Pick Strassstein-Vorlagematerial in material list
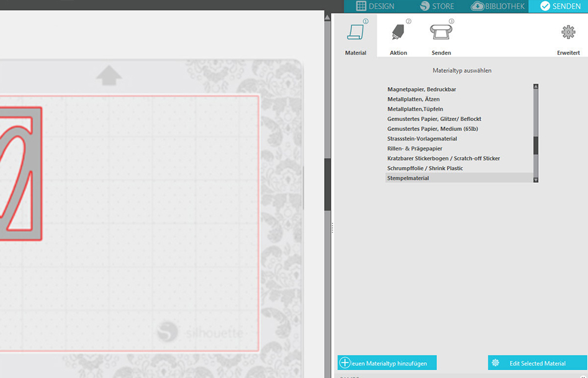Screen dimensions: 588x378 [422, 139]
